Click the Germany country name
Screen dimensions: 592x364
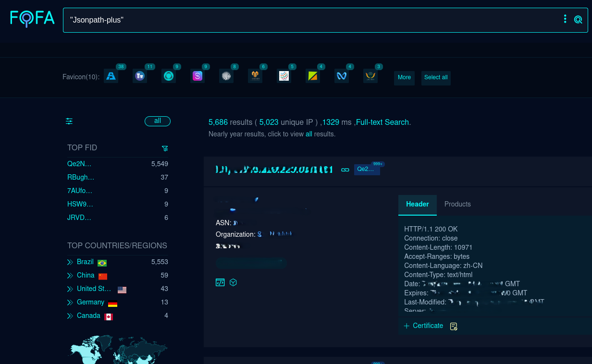pyautogui.click(x=90, y=302)
